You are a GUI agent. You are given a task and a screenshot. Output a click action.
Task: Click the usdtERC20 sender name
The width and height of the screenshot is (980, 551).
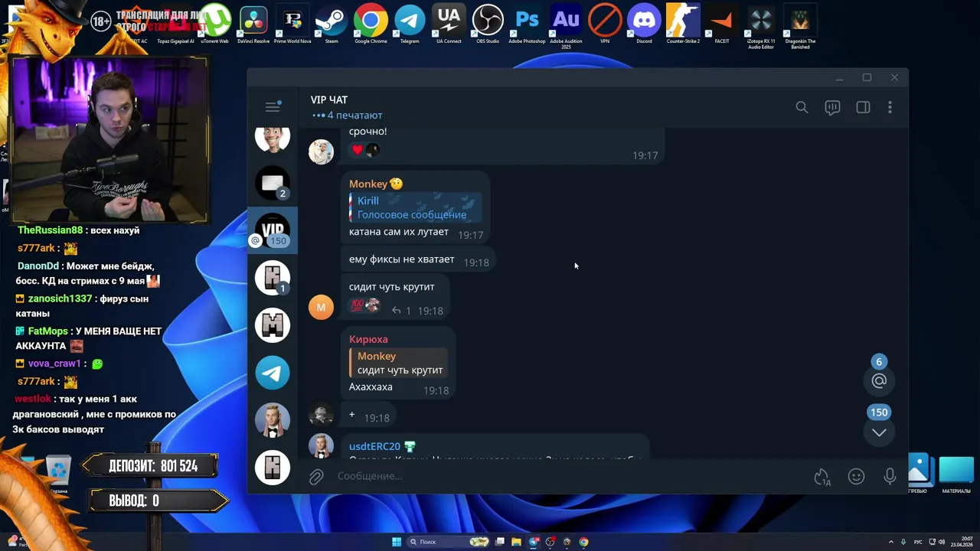click(374, 446)
